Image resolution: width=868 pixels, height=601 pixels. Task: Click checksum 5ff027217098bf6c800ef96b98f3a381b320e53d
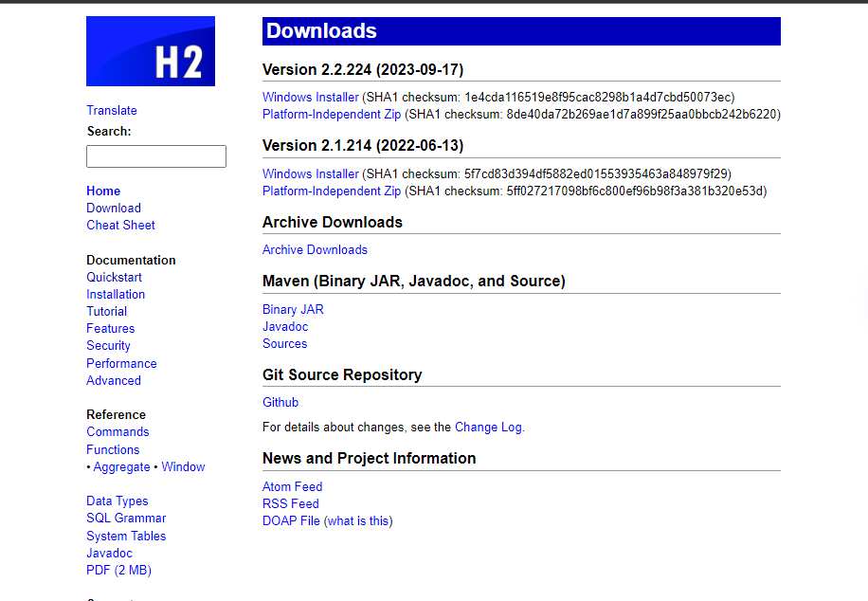pyautogui.click(x=635, y=191)
